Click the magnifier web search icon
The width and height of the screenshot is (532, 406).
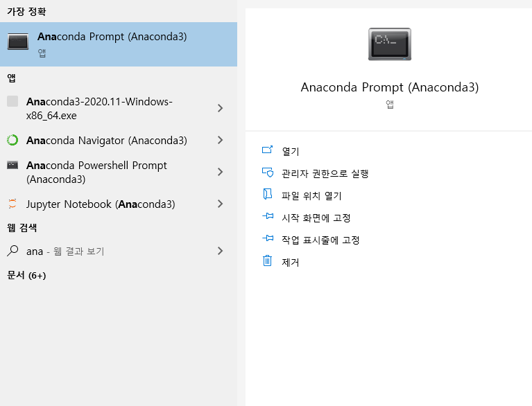click(x=12, y=251)
